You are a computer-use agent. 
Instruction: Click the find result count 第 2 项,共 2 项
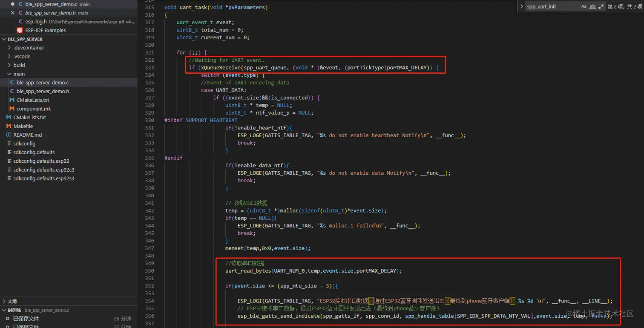[624, 6]
